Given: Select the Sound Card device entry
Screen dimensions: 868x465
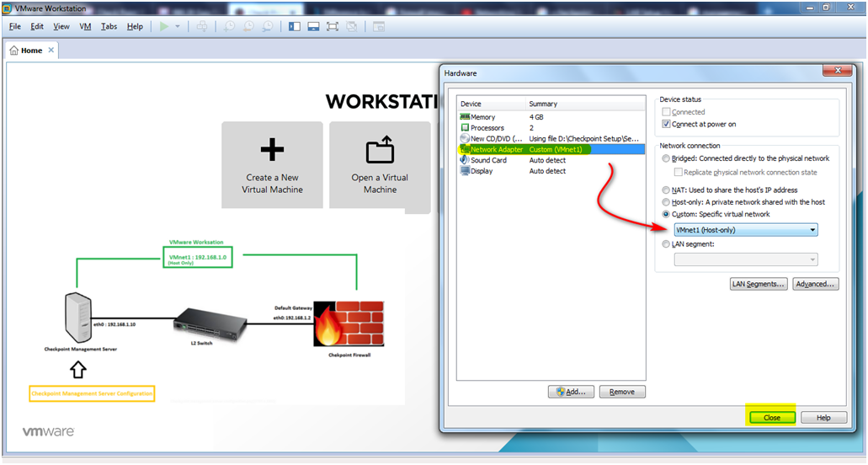Looking at the screenshot, I should pyautogui.click(x=551, y=160).
